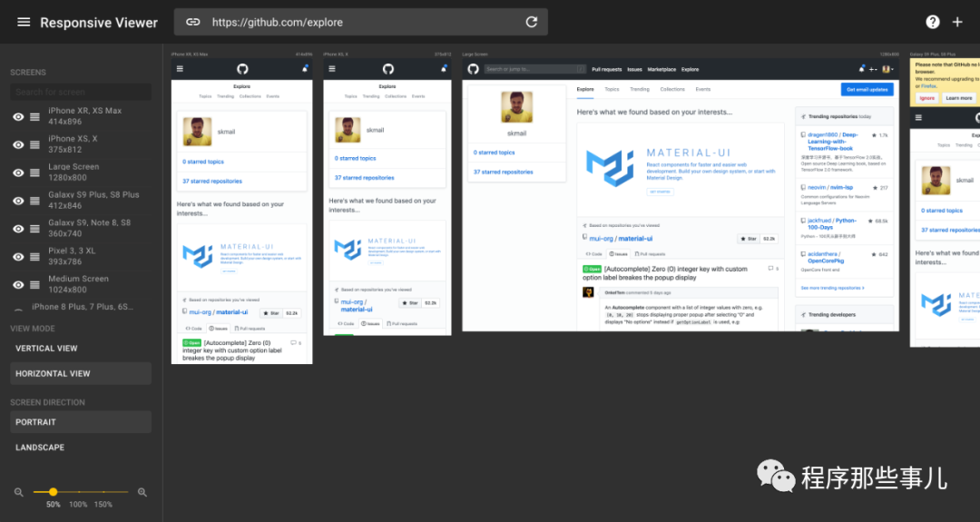
Task: Click the Search for screen field
Action: click(x=81, y=92)
